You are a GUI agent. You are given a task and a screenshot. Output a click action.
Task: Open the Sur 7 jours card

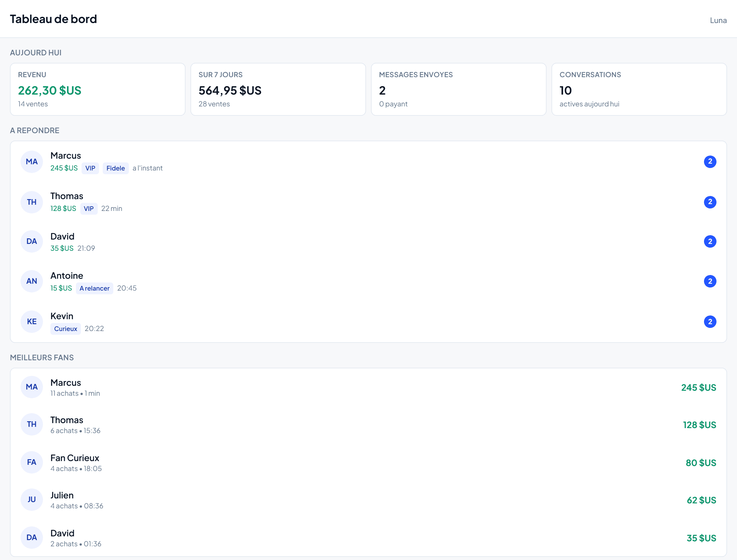pos(278,89)
